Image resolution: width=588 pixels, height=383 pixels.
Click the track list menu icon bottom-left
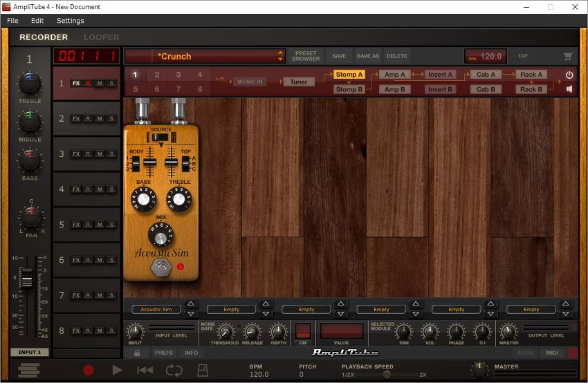[x=28, y=371]
